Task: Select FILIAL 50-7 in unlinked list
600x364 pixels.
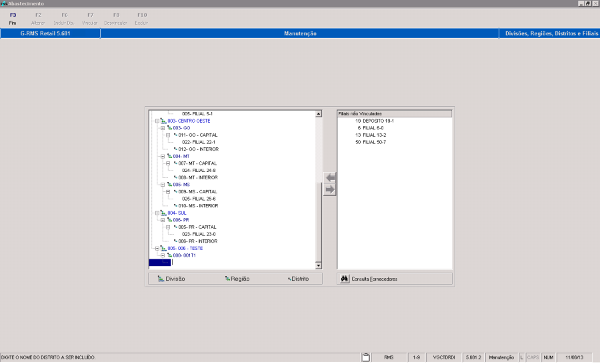Action: (371, 142)
